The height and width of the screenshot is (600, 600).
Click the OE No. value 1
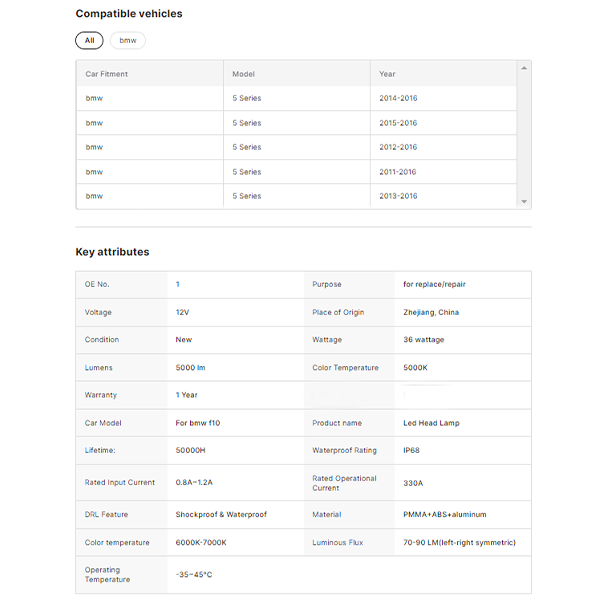[178, 284]
